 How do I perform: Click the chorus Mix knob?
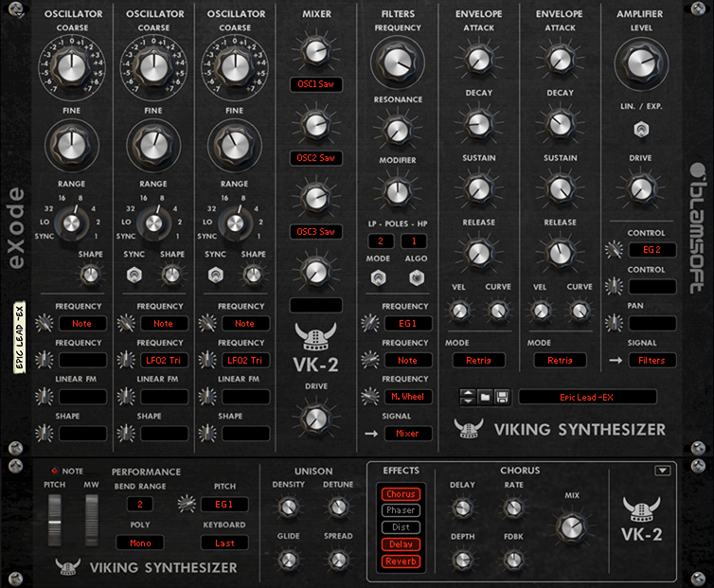572,528
